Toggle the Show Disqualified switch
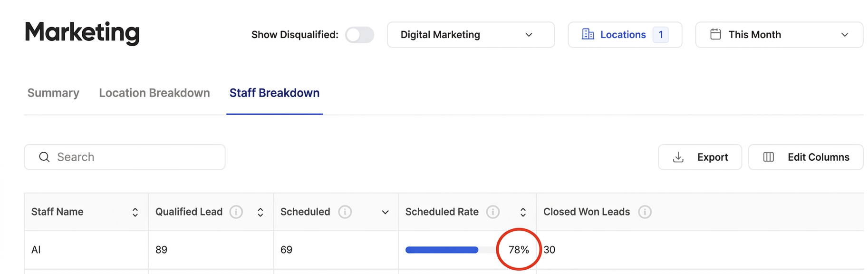This screenshot has height=274, width=868. pos(359,35)
